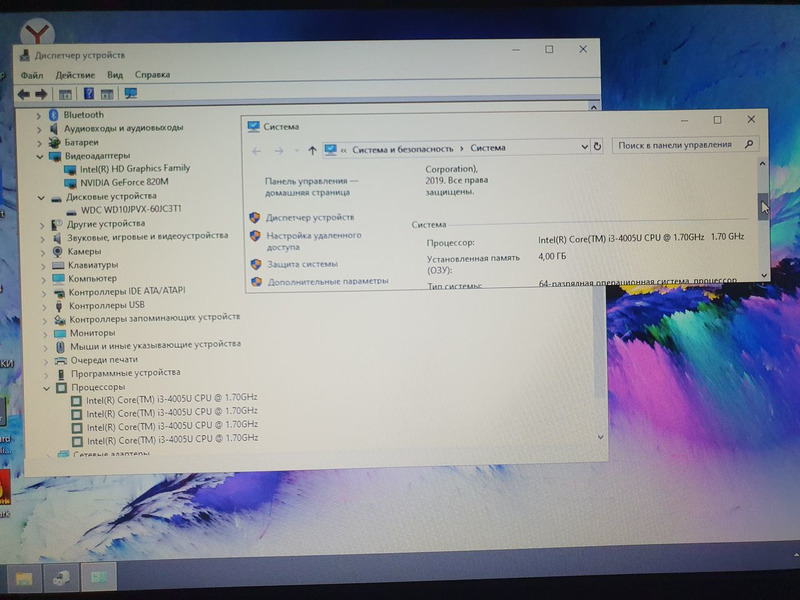Select the last Intel Core i3-4005U processor entry
Image resolution: width=800 pixels, height=600 pixels.
[x=172, y=440]
